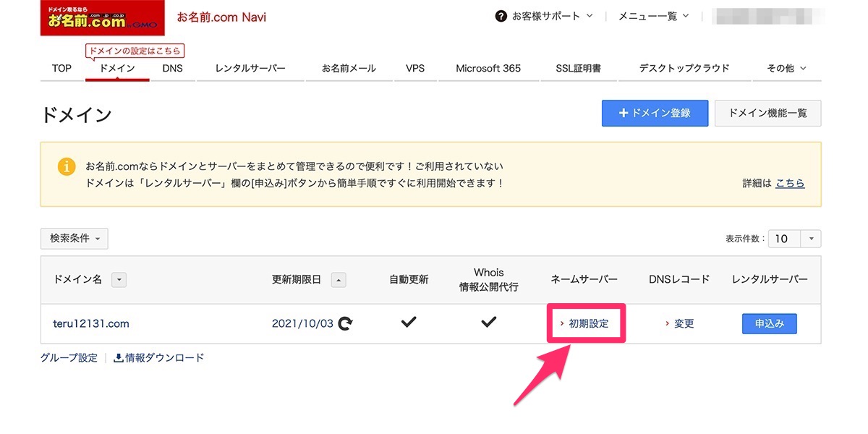Expand the その他 navigation menu

[787, 69]
